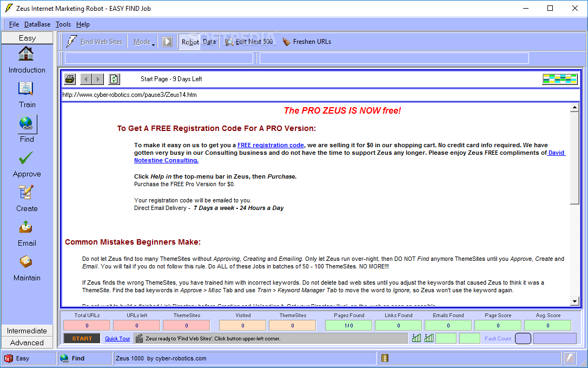
Task: Click the colored grid icon top right
Action: click(x=560, y=79)
